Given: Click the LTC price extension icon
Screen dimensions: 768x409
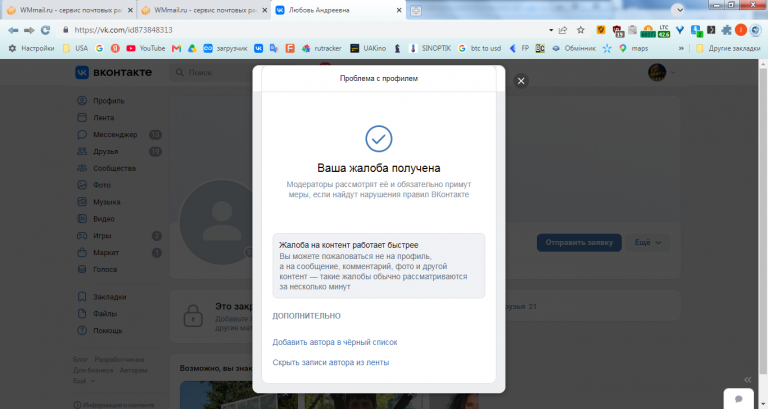Looking at the screenshot, I should pos(664,30).
